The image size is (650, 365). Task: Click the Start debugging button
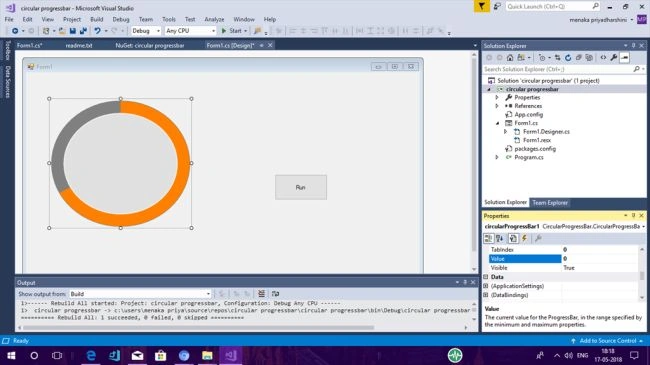(x=234, y=31)
